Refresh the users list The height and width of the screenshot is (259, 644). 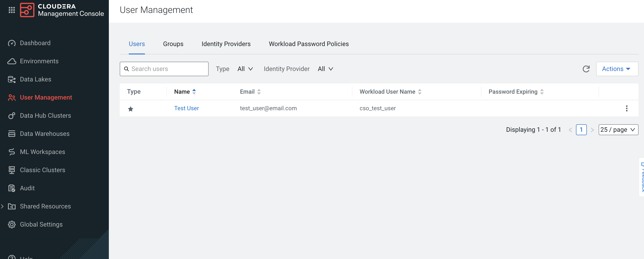(586, 69)
